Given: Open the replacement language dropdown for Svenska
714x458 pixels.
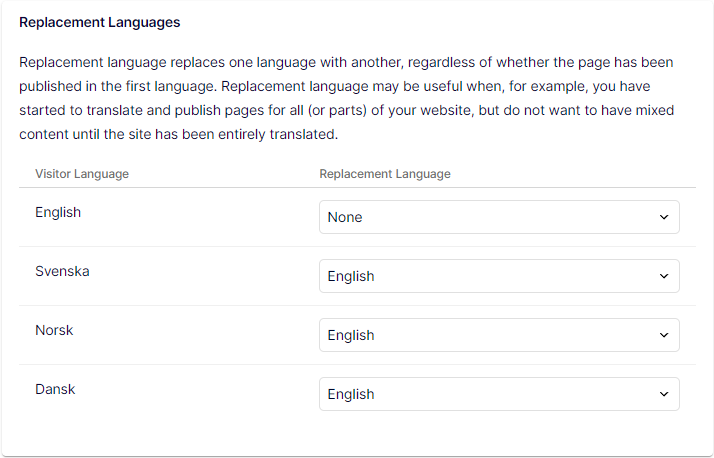Looking at the screenshot, I should pos(499,276).
